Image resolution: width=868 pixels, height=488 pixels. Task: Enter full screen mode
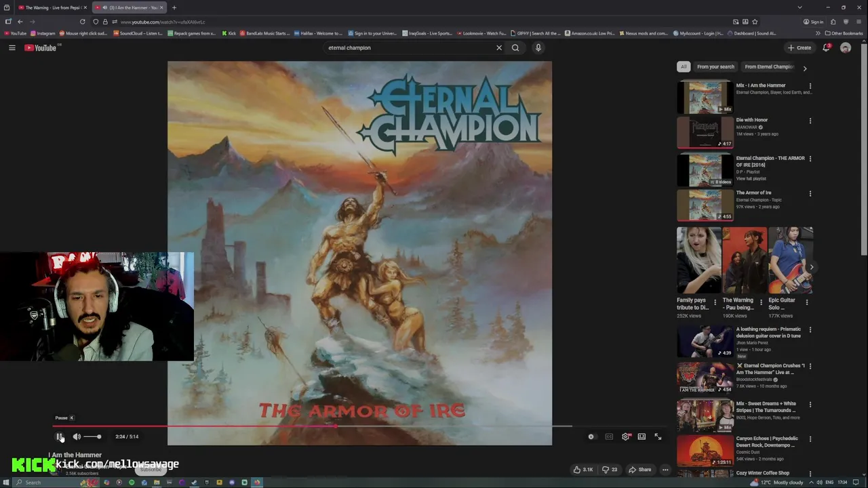point(658,436)
